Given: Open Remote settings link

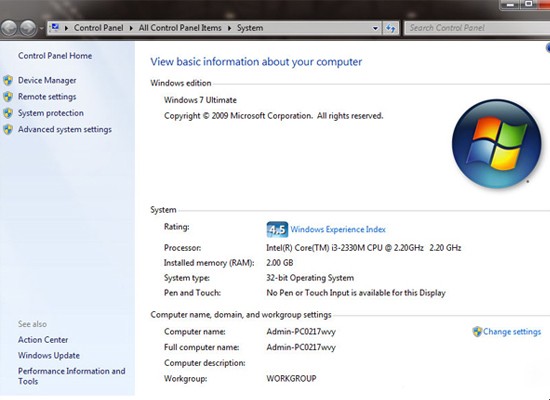Looking at the screenshot, I should pos(47,96).
